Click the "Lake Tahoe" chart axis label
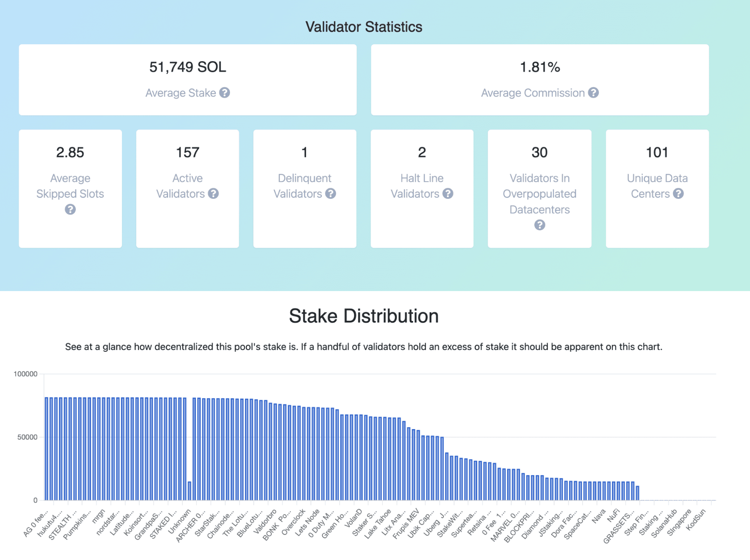 click(378, 524)
